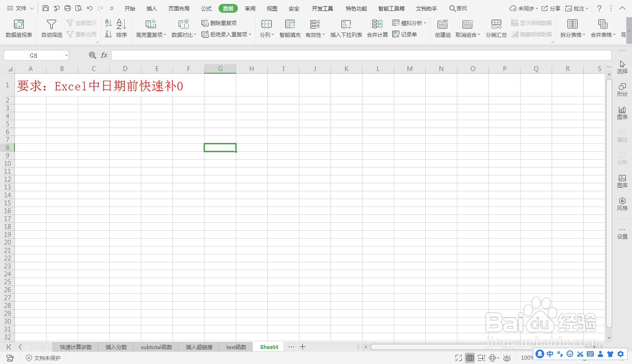The image size is (632, 364).
Task: Click the 查找 search button
Action: click(x=458, y=8)
